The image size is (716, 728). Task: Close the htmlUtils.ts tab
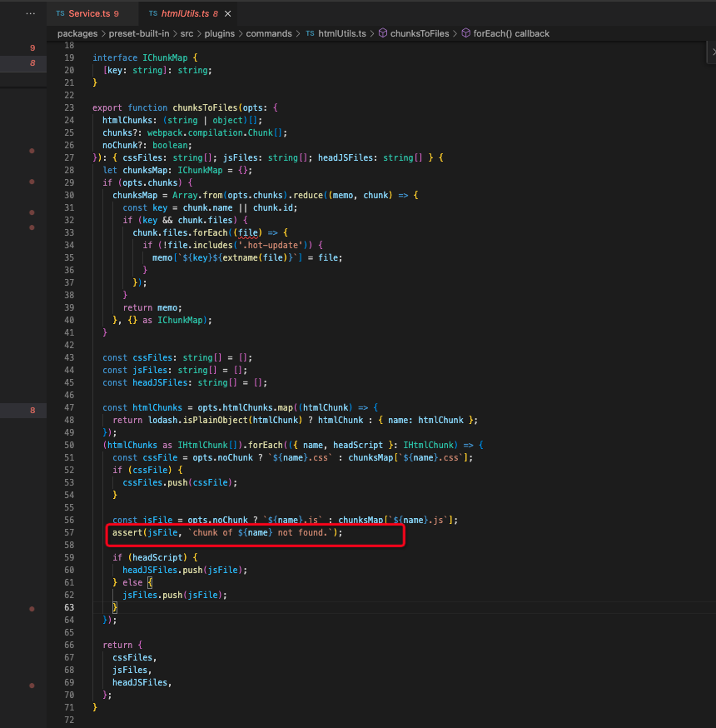228,14
